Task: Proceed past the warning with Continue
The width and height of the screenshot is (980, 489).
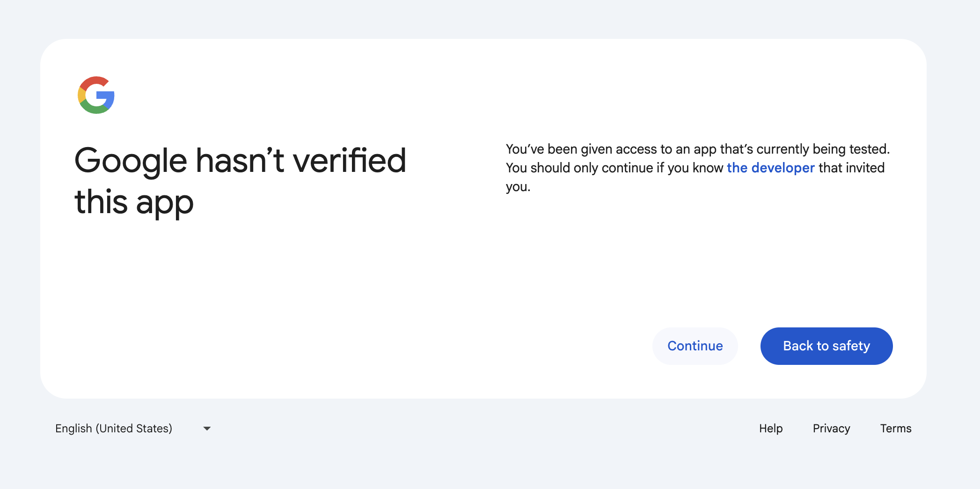Action: pyautogui.click(x=695, y=346)
